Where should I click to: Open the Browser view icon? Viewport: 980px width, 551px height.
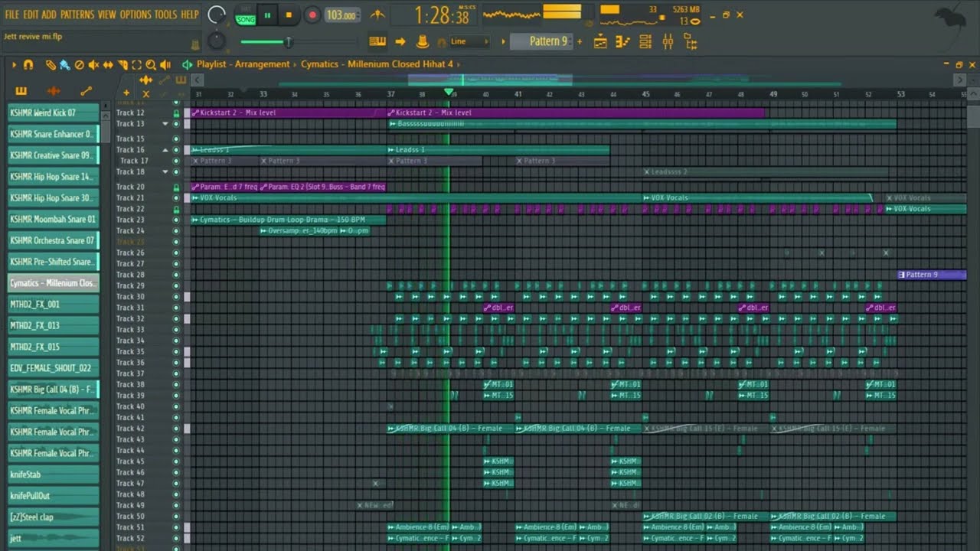(x=691, y=42)
